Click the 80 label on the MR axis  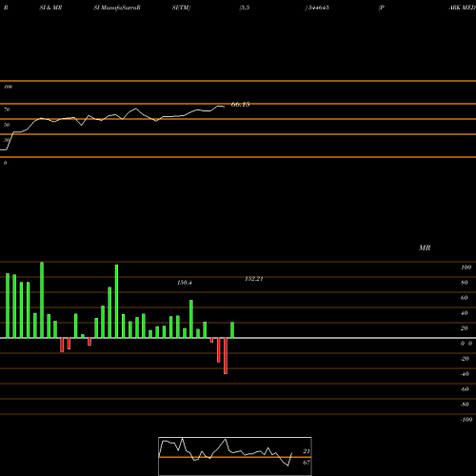pyautogui.click(x=465, y=283)
